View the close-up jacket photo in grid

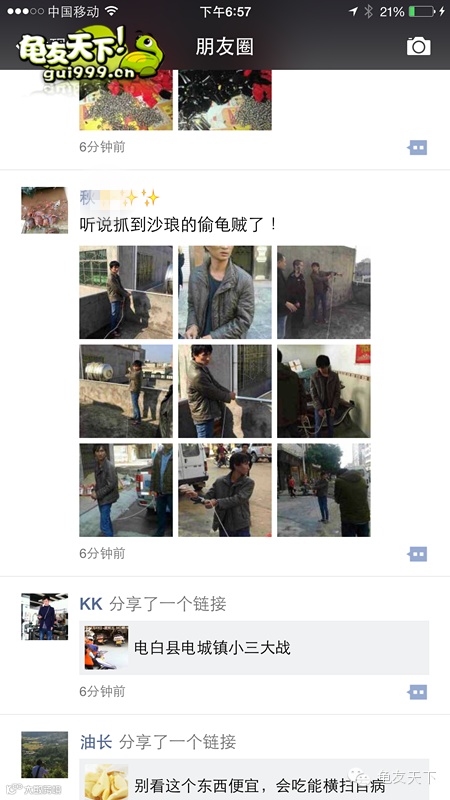pyautogui.click(x=225, y=292)
